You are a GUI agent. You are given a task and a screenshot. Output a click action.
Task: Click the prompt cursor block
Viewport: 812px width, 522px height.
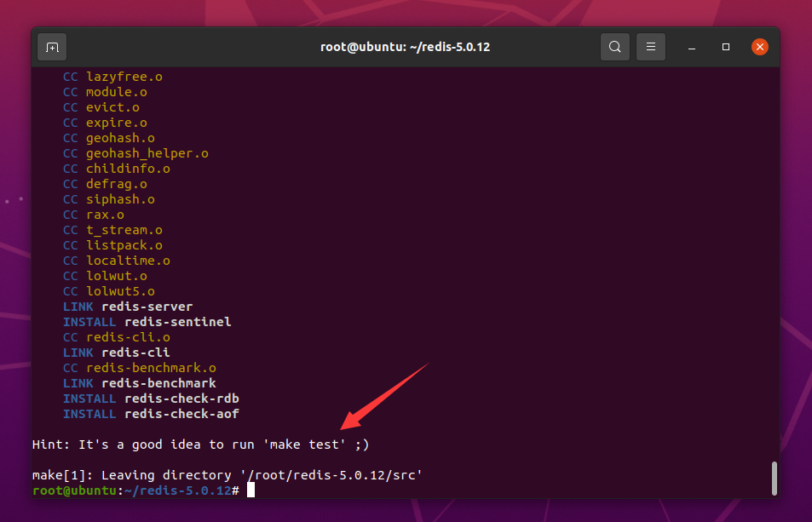click(251, 490)
